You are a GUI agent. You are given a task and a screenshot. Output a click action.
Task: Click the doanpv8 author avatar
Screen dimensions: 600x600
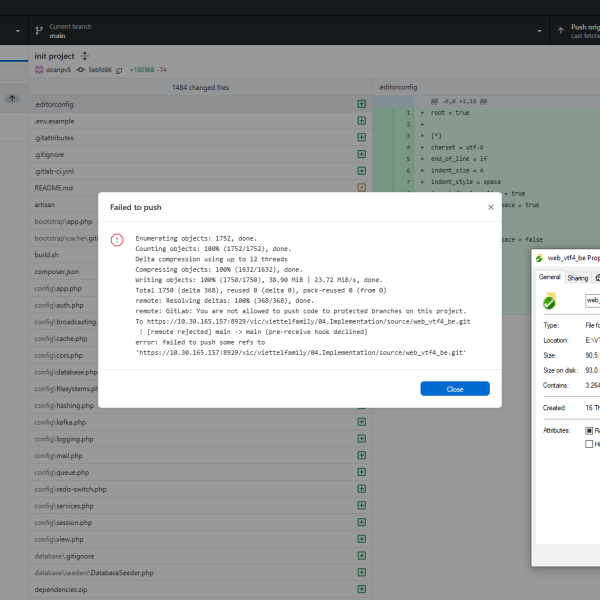(39, 70)
